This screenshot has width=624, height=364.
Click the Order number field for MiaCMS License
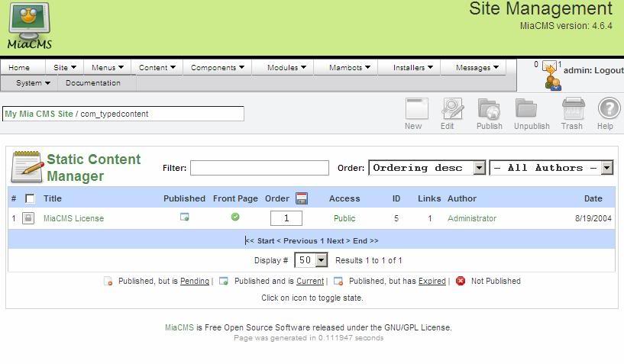[286, 218]
